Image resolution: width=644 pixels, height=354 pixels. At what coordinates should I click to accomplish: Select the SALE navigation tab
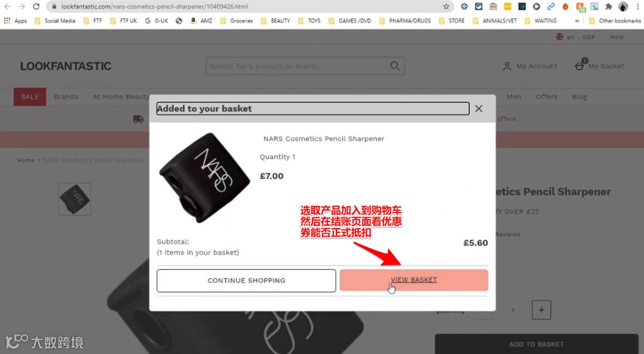click(x=30, y=97)
